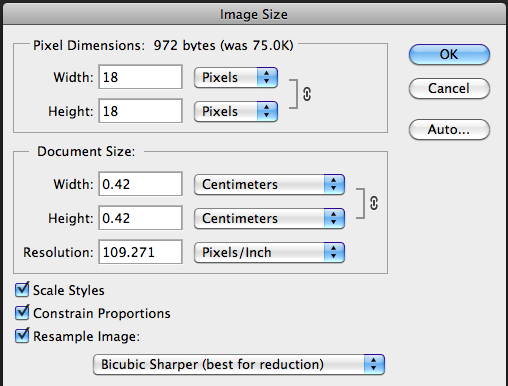
Task: Open document Width Centimeters dropdown
Action: point(269,184)
